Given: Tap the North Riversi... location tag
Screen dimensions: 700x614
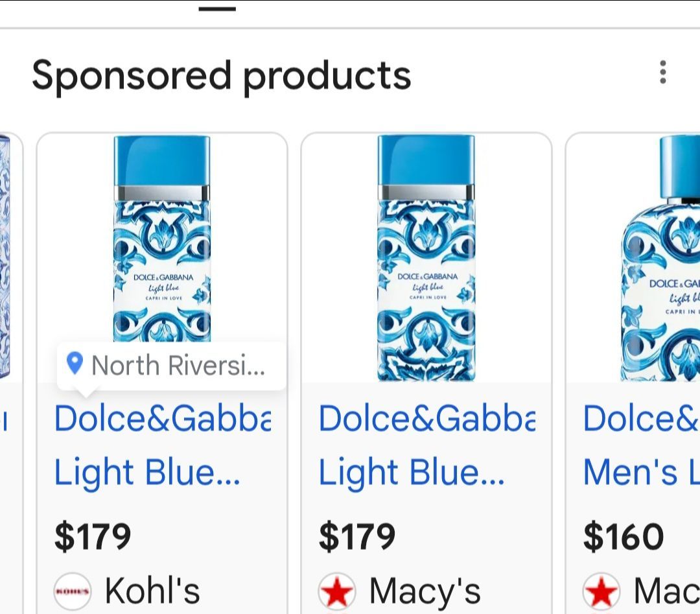Looking at the screenshot, I should click(x=171, y=366).
